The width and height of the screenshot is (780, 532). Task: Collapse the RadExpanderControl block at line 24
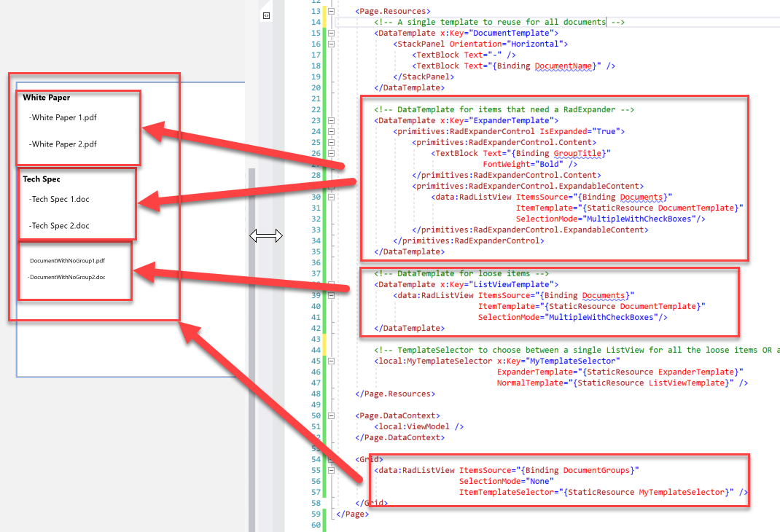(x=331, y=131)
